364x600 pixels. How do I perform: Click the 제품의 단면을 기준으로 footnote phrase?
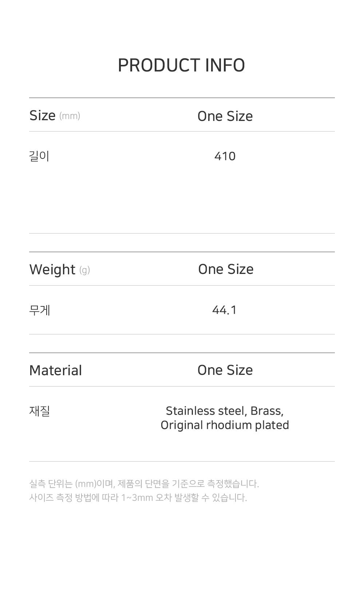click(x=161, y=484)
